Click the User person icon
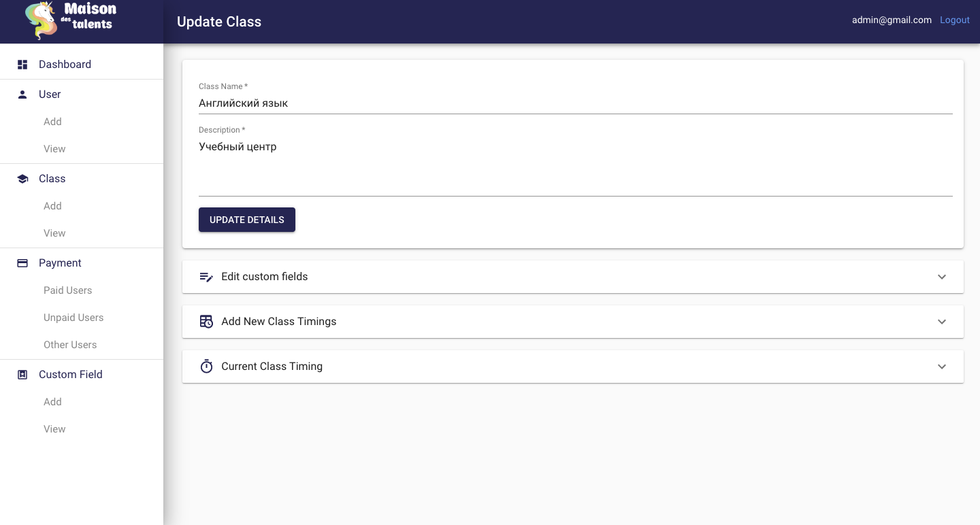 pyautogui.click(x=22, y=95)
